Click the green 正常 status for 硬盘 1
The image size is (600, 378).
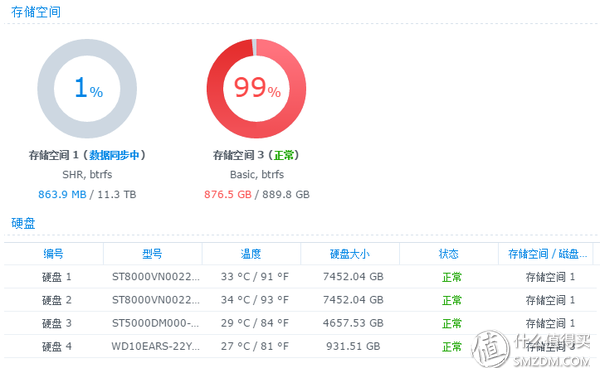tap(452, 277)
